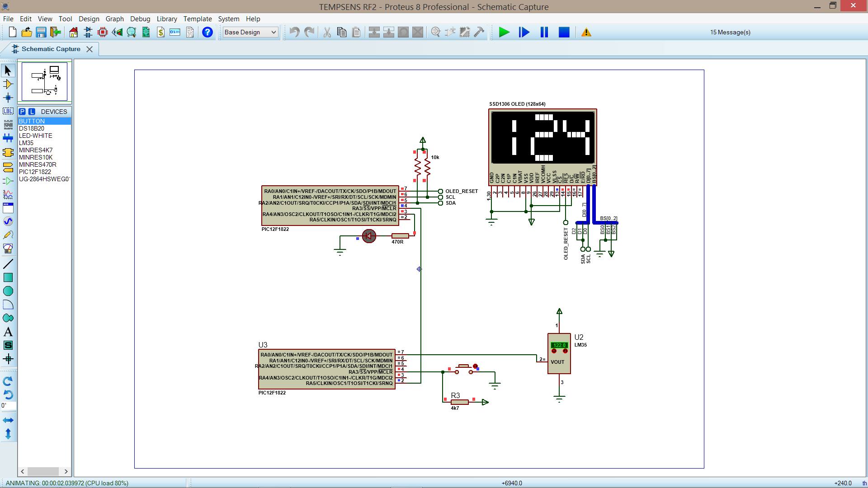Open the Design menu
Image resolution: width=868 pixels, height=488 pixels.
89,19
